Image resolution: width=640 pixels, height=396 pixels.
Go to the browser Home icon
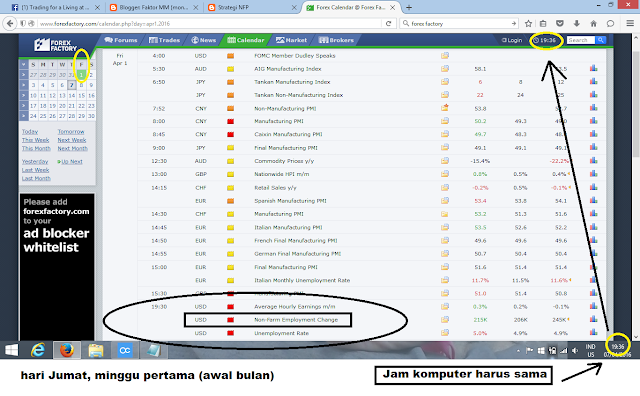(x=593, y=24)
